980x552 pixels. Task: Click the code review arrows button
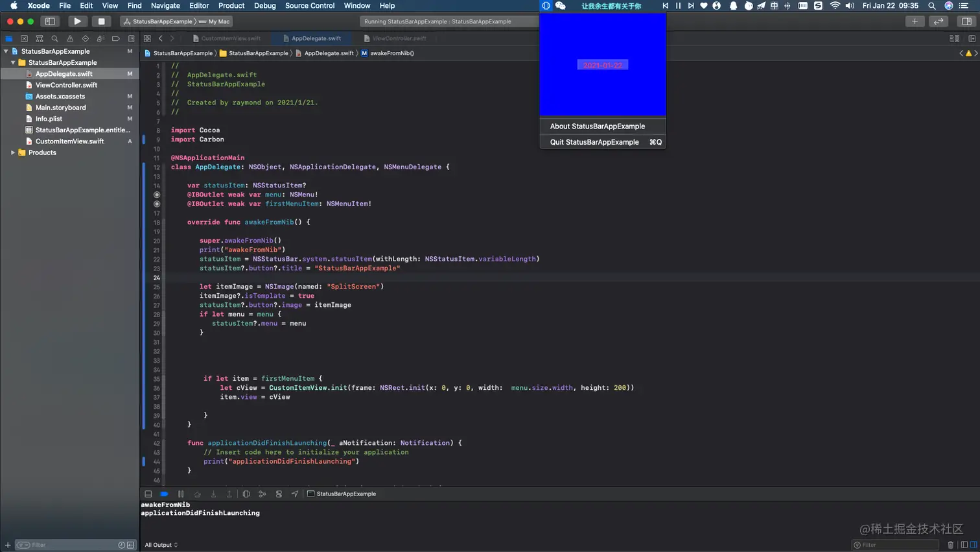click(939, 21)
